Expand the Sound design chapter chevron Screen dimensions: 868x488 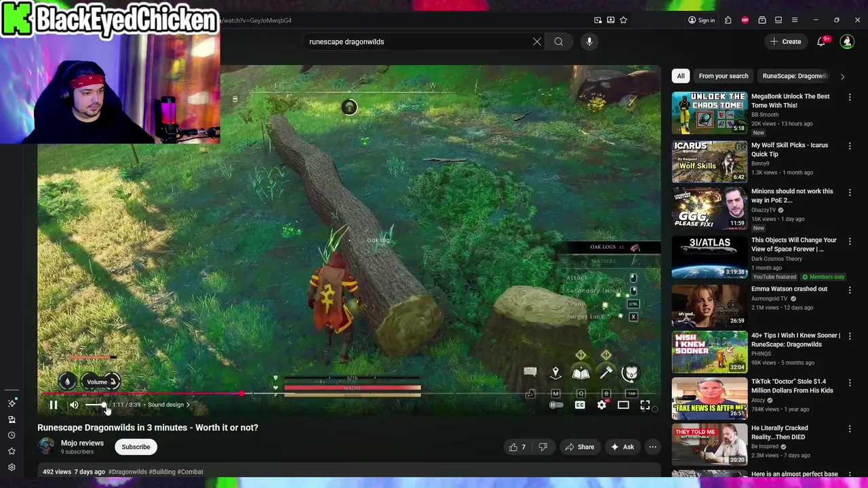(x=189, y=405)
